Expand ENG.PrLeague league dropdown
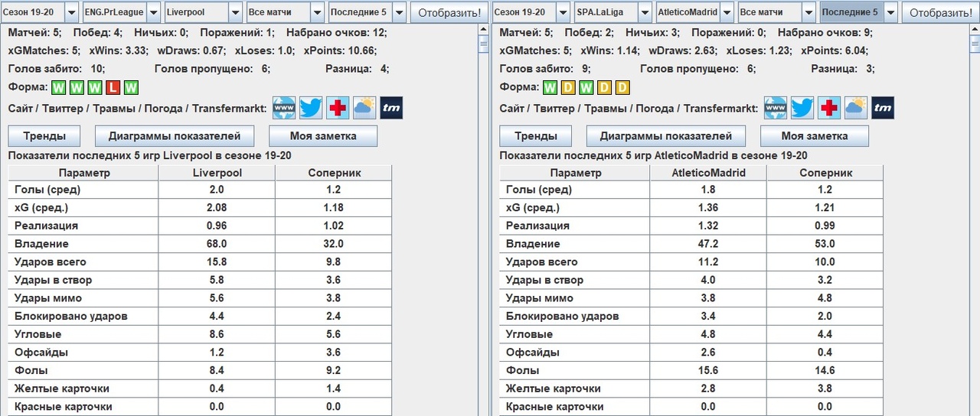This screenshot has width=980, height=416. coord(152,12)
